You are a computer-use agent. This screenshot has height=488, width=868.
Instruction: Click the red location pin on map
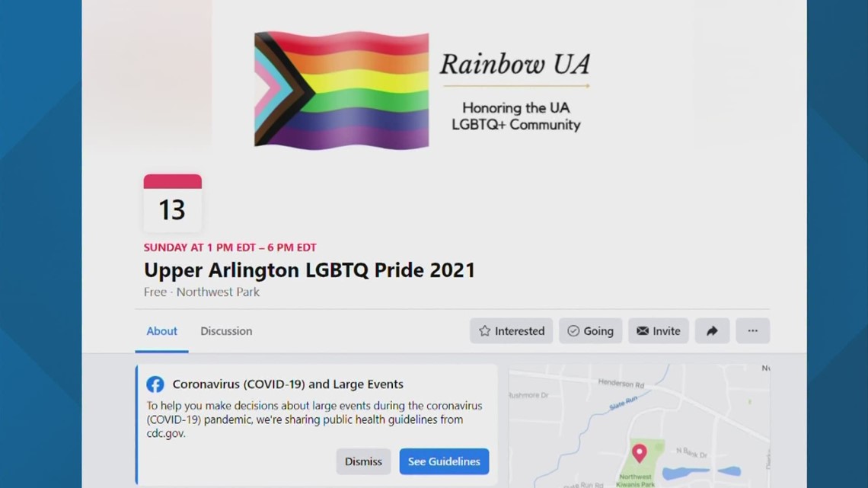(640, 453)
